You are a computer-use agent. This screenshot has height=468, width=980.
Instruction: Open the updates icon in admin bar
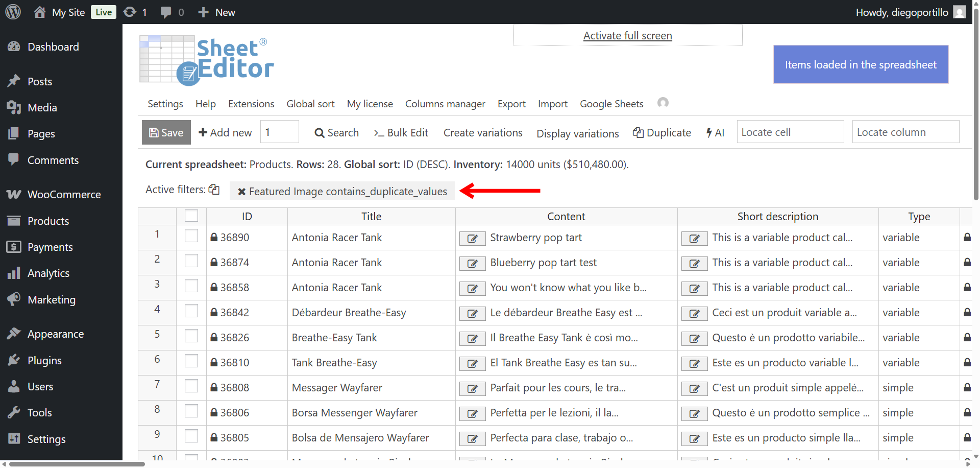pos(130,12)
